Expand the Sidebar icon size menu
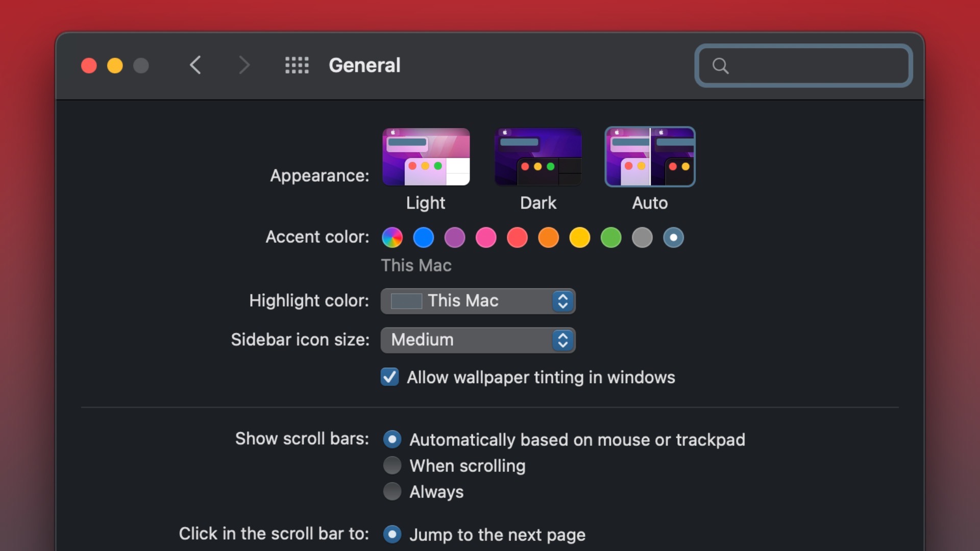The height and width of the screenshot is (551, 980). click(x=478, y=340)
